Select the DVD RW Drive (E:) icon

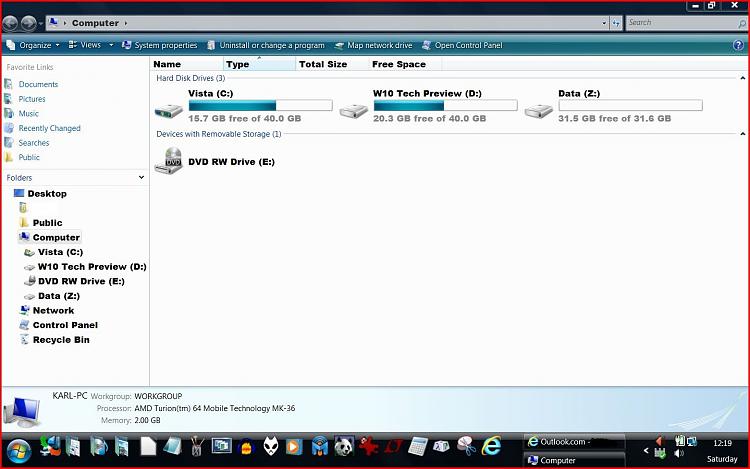168,161
